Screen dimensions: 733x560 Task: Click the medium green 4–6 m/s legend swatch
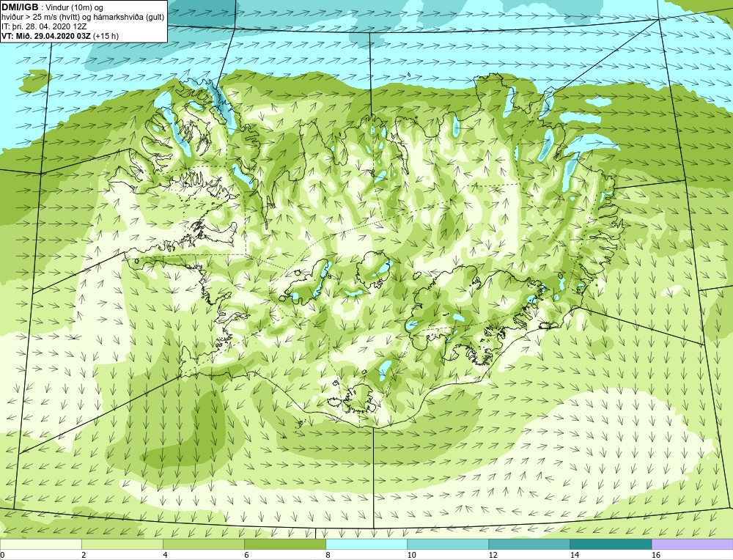204,544
